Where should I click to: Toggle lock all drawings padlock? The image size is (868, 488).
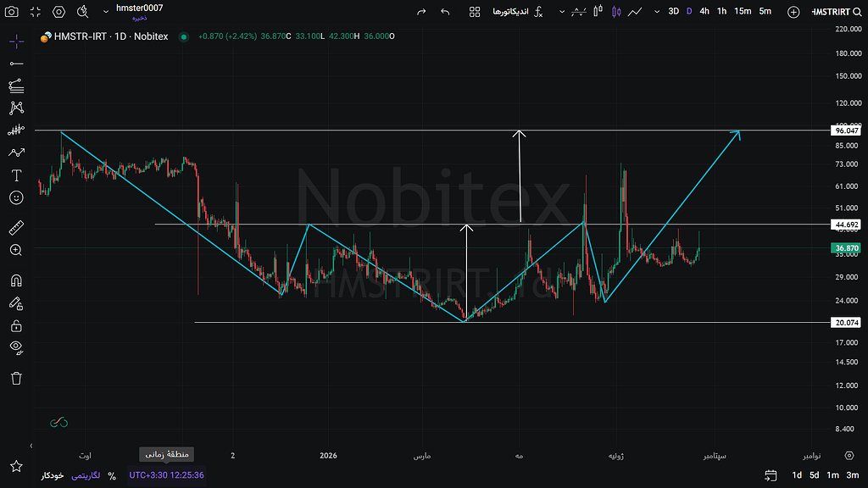17,326
